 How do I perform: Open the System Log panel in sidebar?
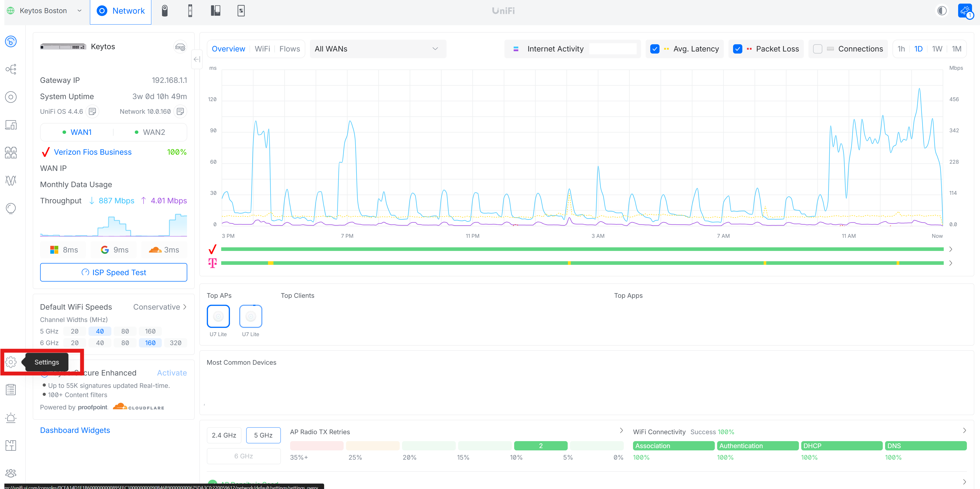[x=11, y=389]
